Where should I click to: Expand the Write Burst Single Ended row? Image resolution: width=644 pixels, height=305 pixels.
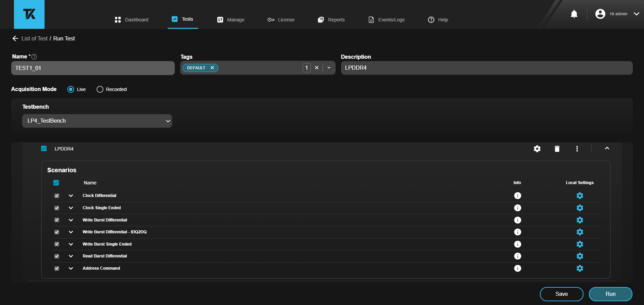[71, 244]
